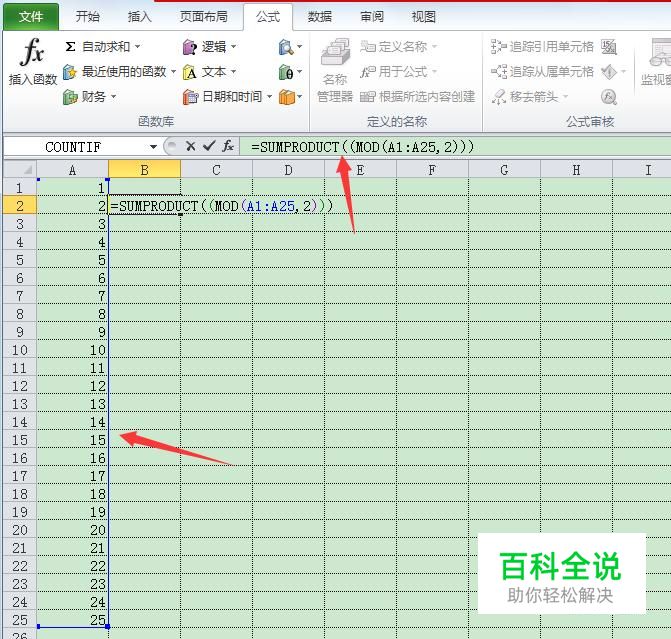The width and height of the screenshot is (671, 639).
Task: Switch to the Insert (插入) tab
Action: click(x=140, y=17)
